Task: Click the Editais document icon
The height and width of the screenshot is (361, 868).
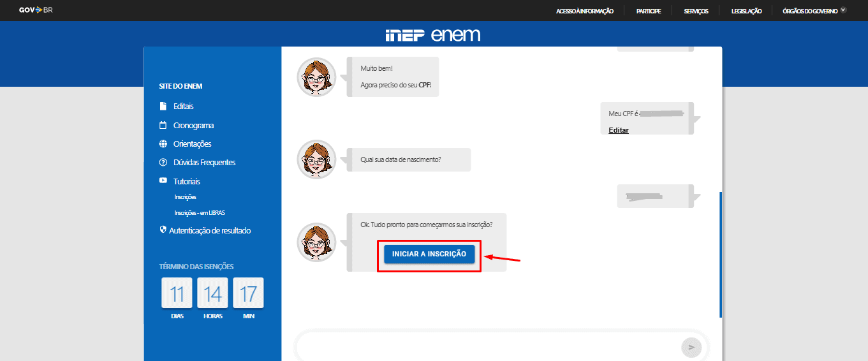Action: coord(163,106)
